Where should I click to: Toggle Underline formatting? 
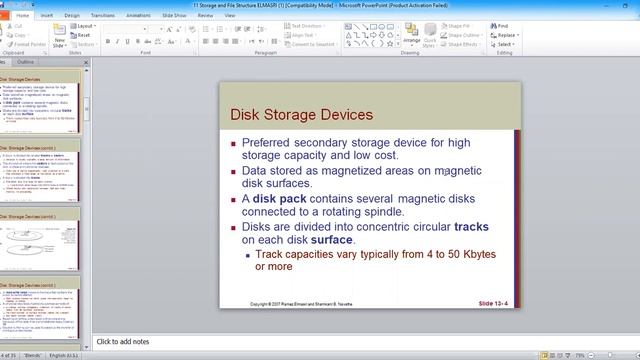click(127, 41)
